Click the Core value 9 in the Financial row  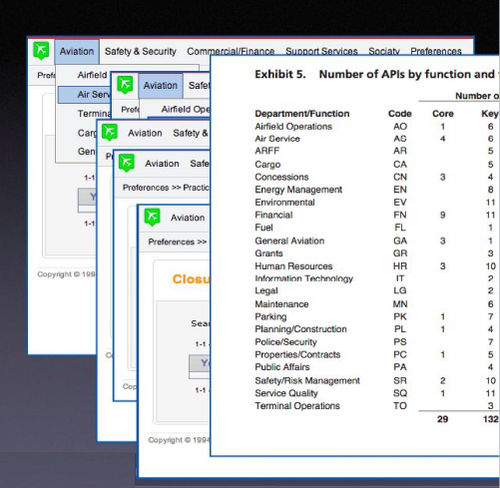click(443, 215)
